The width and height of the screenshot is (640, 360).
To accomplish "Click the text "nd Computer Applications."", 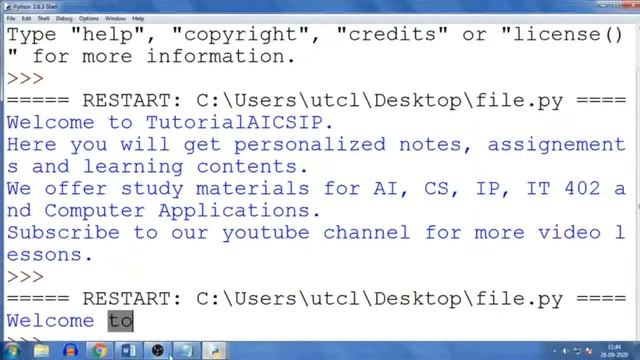I will (164, 211).
